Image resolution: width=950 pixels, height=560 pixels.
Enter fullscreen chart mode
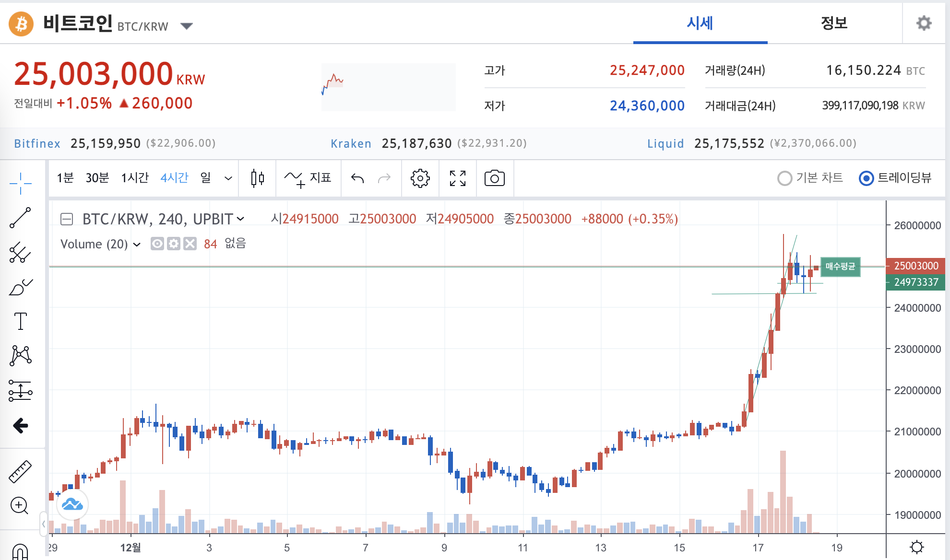457,178
